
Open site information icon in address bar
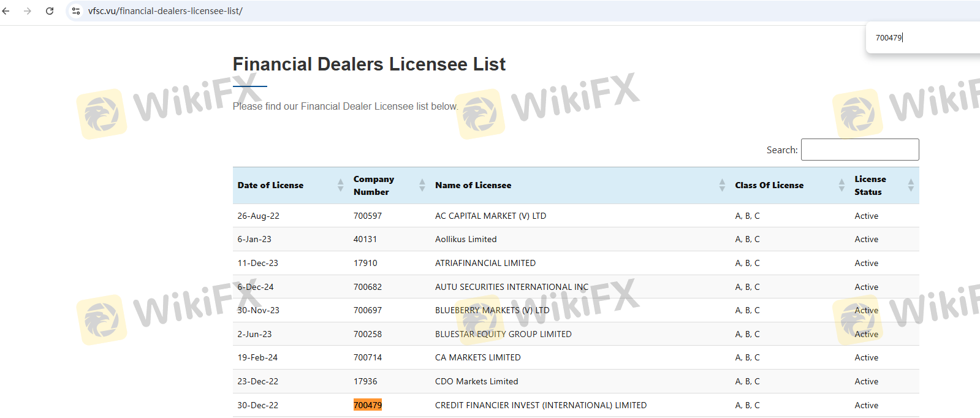[76, 11]
